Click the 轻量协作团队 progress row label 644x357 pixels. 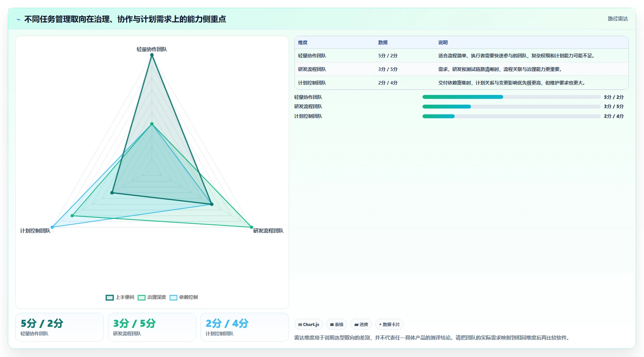click(x=308, y=97)
